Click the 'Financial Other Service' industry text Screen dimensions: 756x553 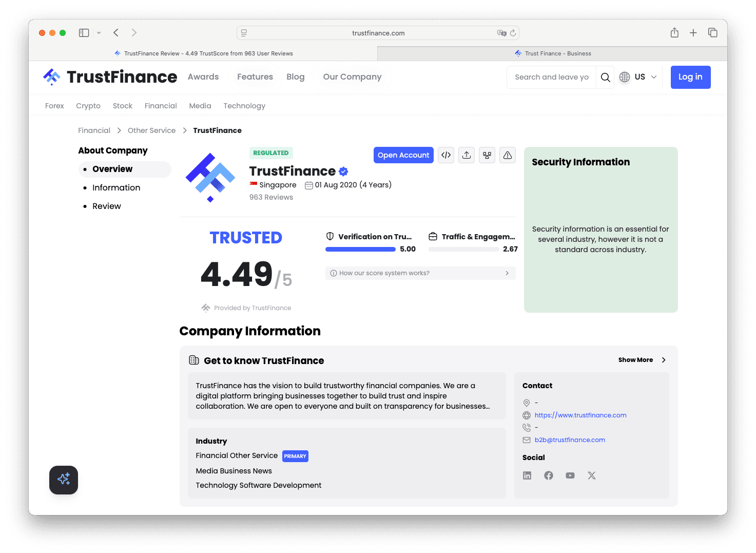[x=237, y=455]
